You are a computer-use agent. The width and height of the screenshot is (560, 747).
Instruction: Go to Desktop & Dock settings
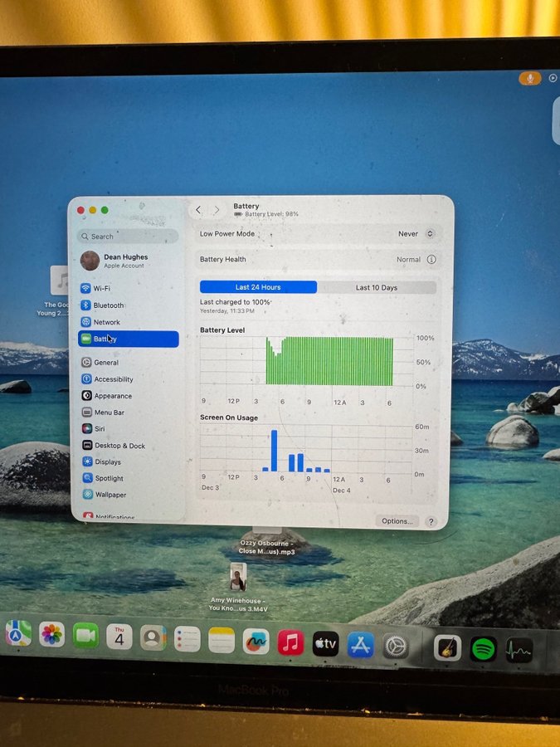[x=119, y=446]
